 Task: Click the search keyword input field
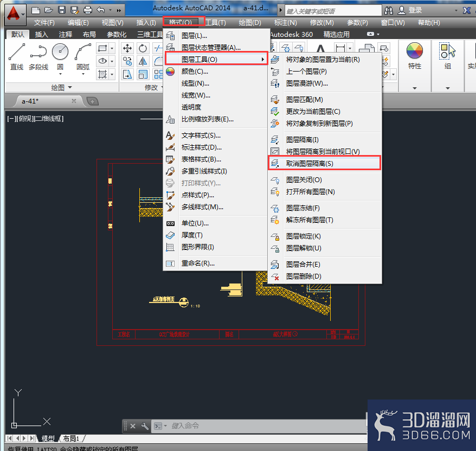click(333, 11)
